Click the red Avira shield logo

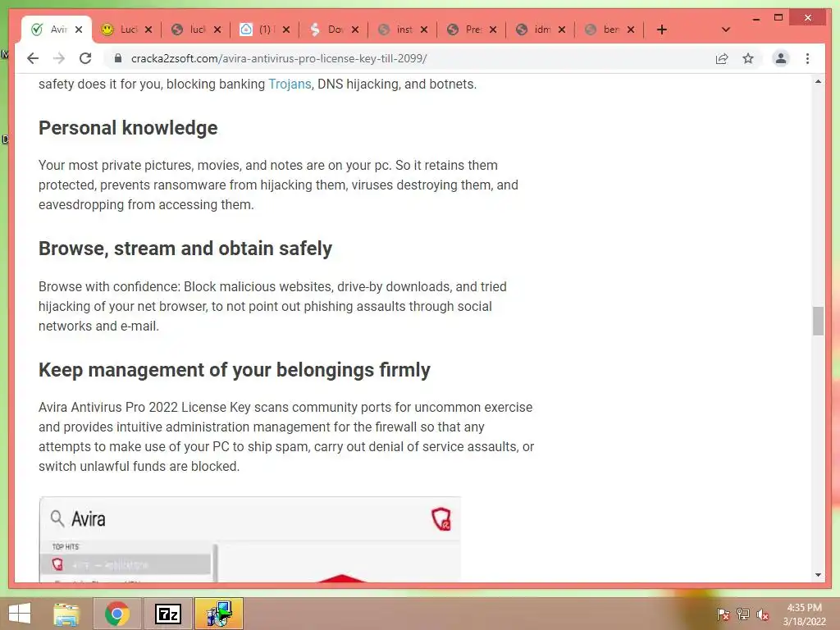[441, 519]
